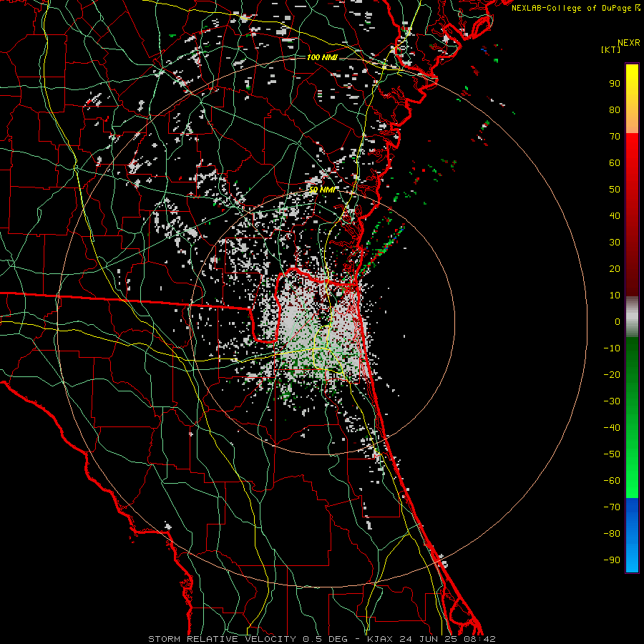Click the 30 value on velocity scale
644x644 pixels.
tap(615, 243)
